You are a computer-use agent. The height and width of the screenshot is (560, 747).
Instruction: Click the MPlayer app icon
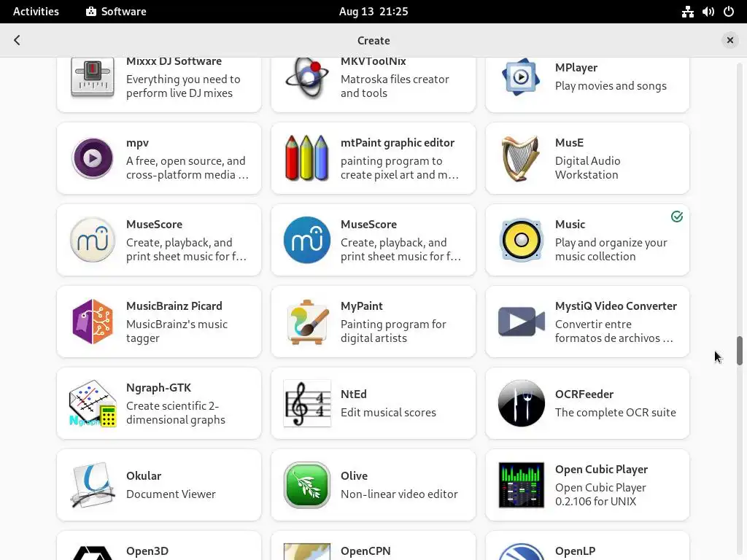point(521,77)
